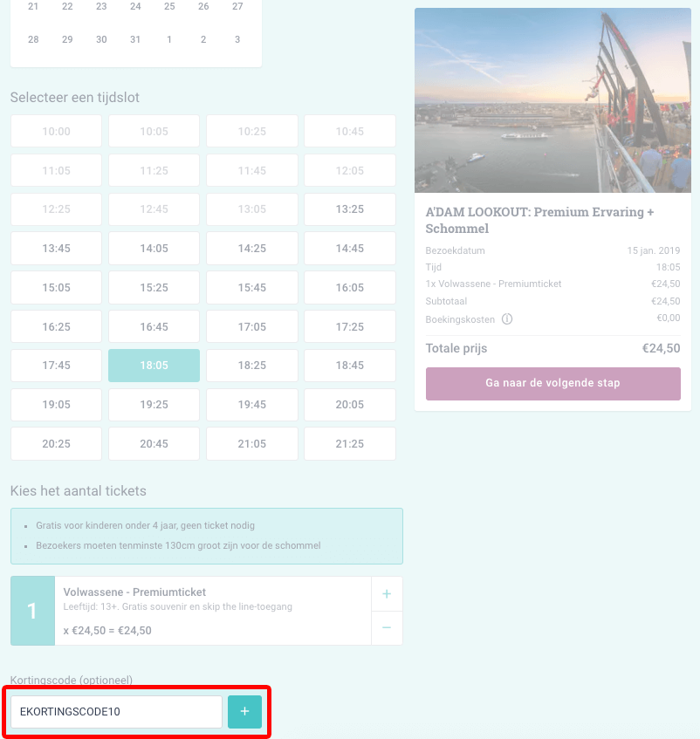Click the Totale prijs €24,50 amount
700x739 pixels.
[x=661, y=348]
